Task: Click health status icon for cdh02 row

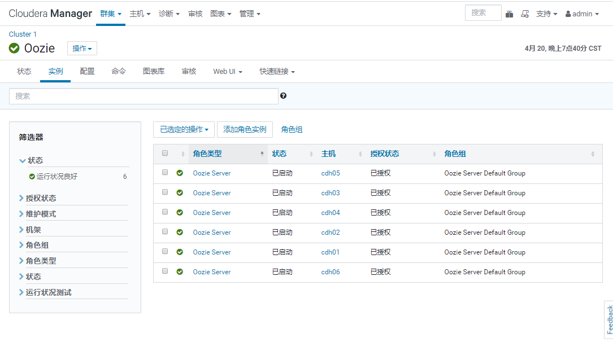Action: 180,233
